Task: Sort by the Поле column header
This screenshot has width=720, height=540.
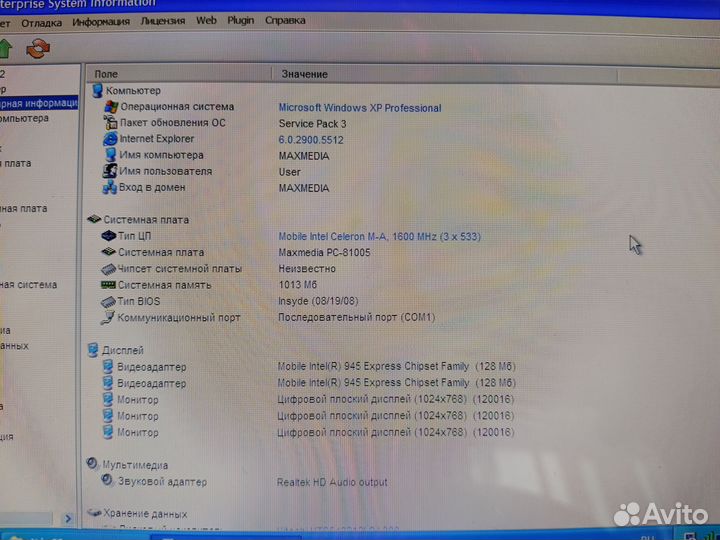Action: pos(106,74)
